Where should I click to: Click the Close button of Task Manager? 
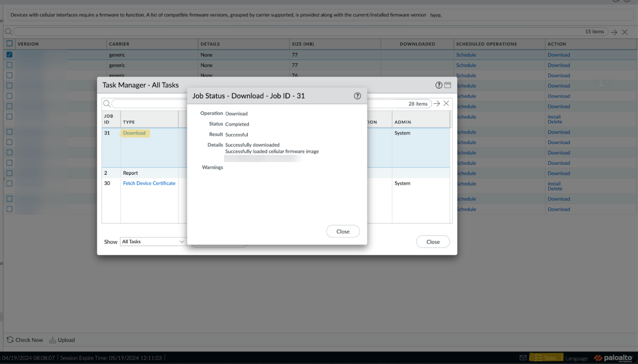(433, 242)
